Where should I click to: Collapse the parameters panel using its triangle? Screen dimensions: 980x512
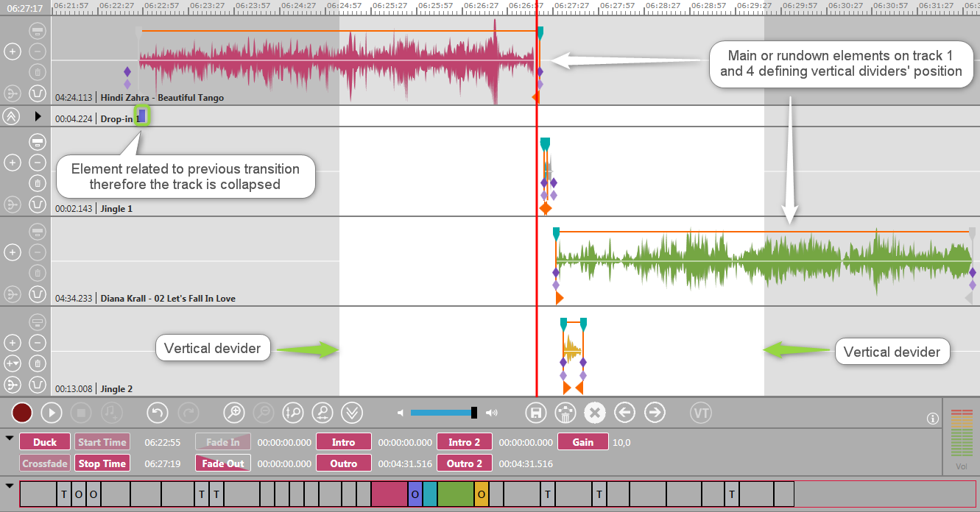pyautogui.click(x=10, y=438)
